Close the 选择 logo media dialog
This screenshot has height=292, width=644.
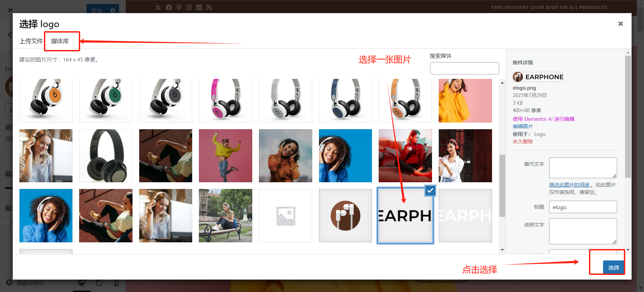click(x=621, y=23)
